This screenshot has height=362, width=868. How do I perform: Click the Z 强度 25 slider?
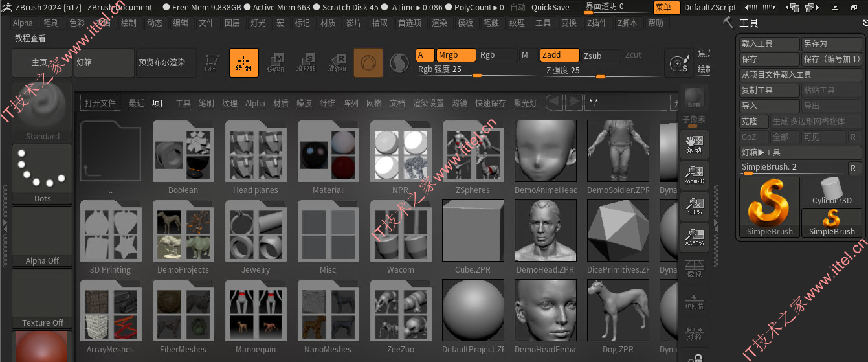click(x=599, y=70)
